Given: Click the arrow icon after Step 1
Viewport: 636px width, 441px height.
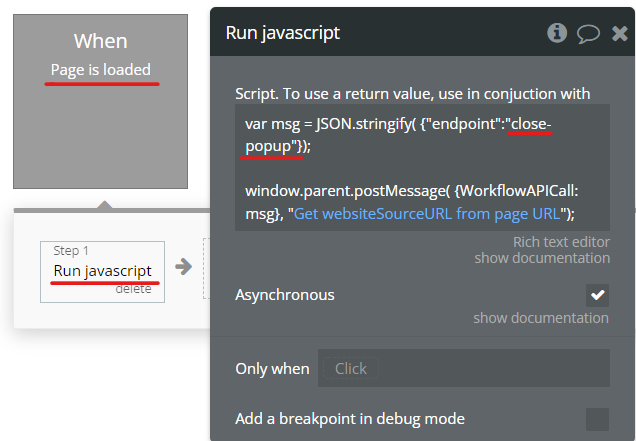Looking at the screenshot, I should click(x=183, y=266).
